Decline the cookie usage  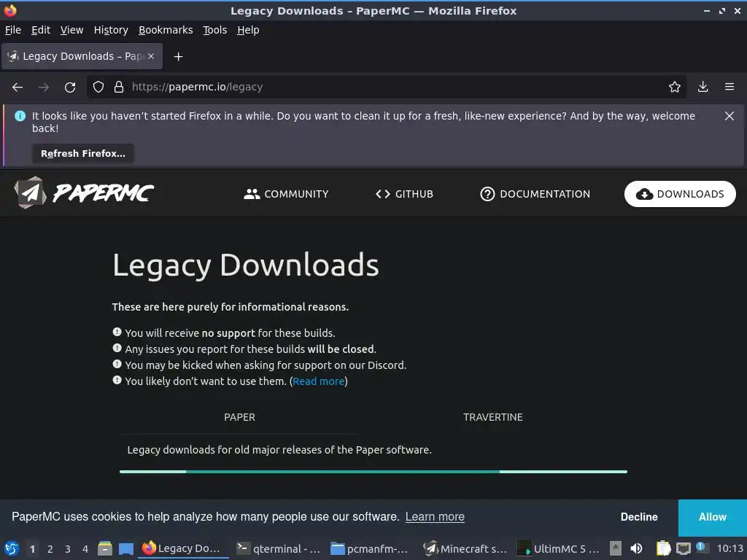[639, 517]
